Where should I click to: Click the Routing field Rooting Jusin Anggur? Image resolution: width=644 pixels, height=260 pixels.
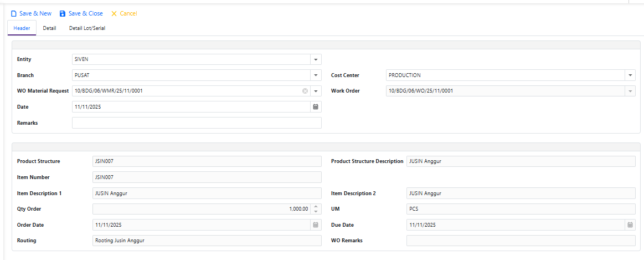(x=207, y=241)
